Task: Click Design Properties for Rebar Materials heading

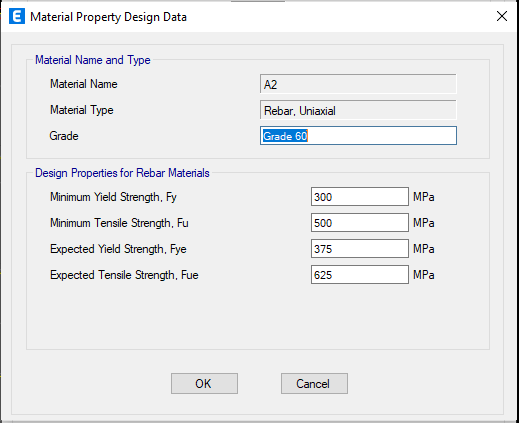Action: pyautogui.click(x=122, y=173)
